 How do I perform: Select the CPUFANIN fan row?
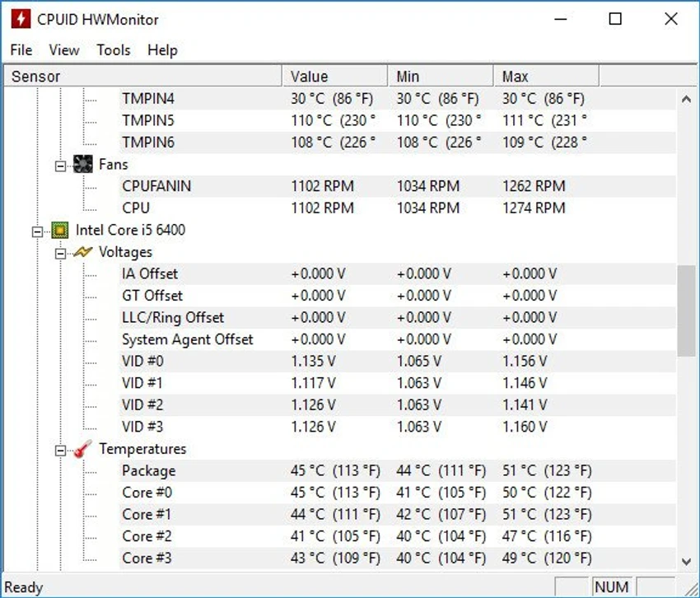[397, 186]
